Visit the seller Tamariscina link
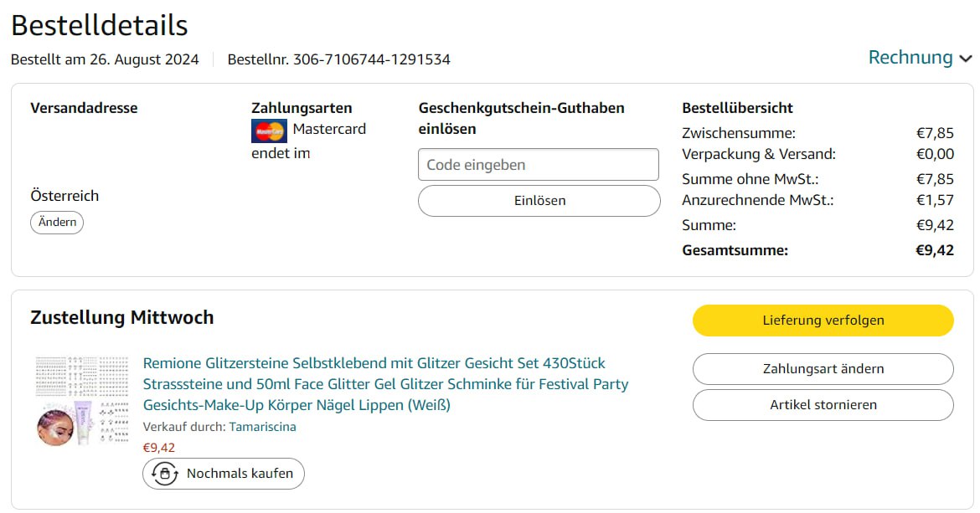The width and height of the screenshot is (980, 513). [262, 427]
